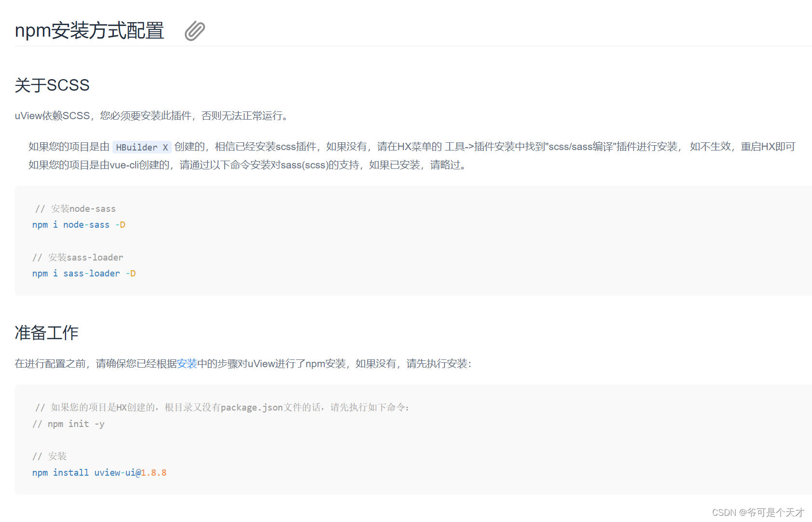This screenshot has height=522, width=812.
Task: Click the comment // 安装sass-loader
Action: [78, 257]
